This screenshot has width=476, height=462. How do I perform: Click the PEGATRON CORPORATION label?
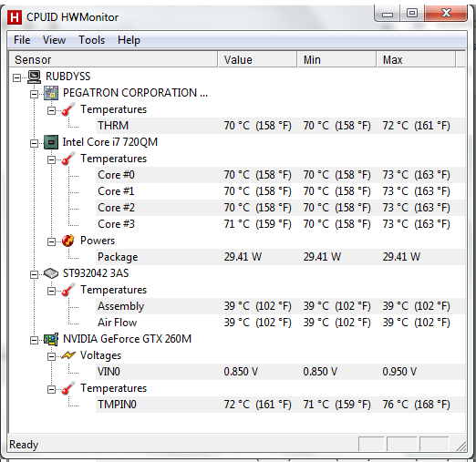(135, 93)
